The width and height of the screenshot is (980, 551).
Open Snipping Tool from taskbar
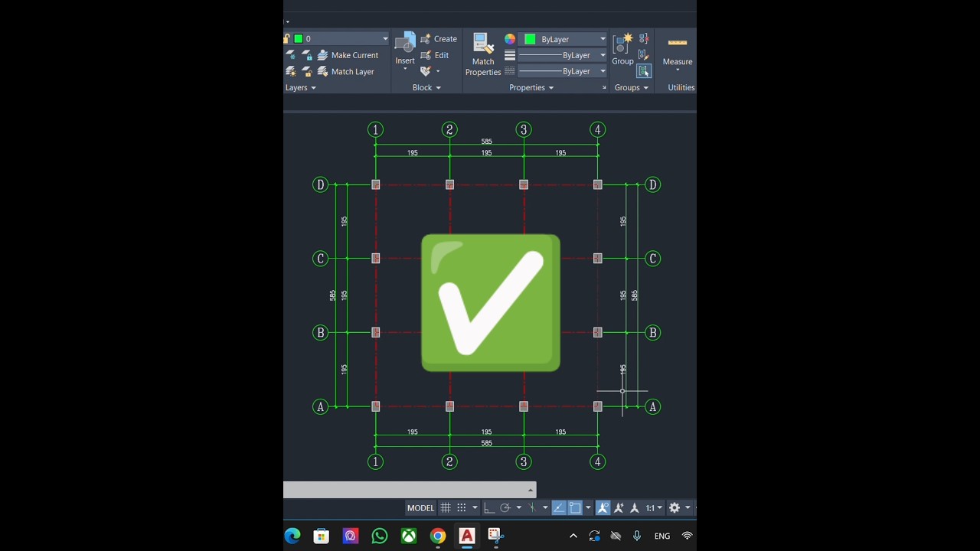[x=495, y=536]
